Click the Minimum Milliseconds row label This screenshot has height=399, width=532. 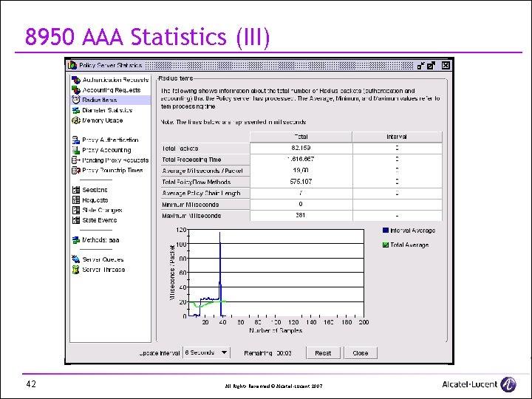click(191, 205)
